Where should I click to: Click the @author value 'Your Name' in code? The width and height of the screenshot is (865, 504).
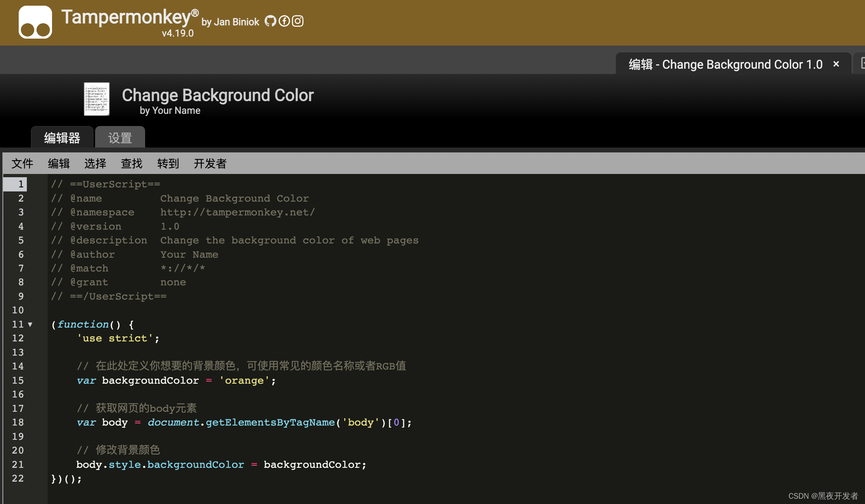click(189, 254)
